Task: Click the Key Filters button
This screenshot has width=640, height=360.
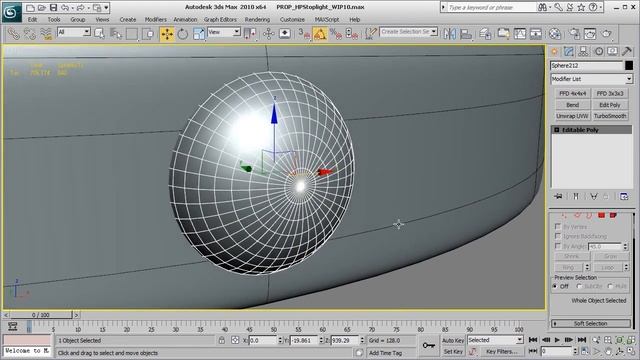Action: (x=502, y=351)
